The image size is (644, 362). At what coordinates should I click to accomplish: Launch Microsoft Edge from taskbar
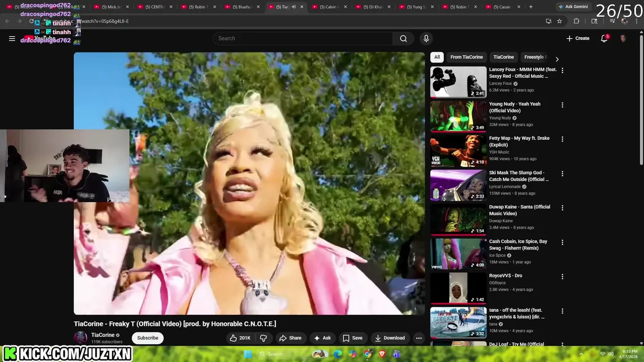[338, 354]
